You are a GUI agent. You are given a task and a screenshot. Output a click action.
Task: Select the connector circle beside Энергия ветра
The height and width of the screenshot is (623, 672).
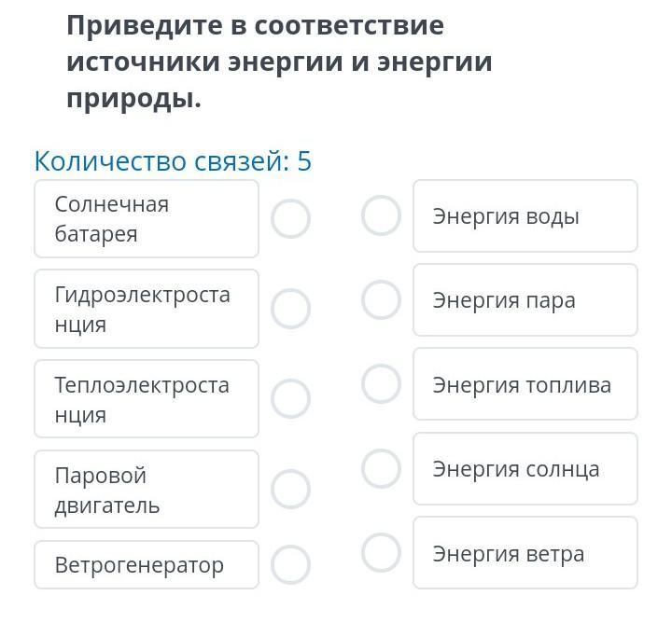(x=381, y=552)
